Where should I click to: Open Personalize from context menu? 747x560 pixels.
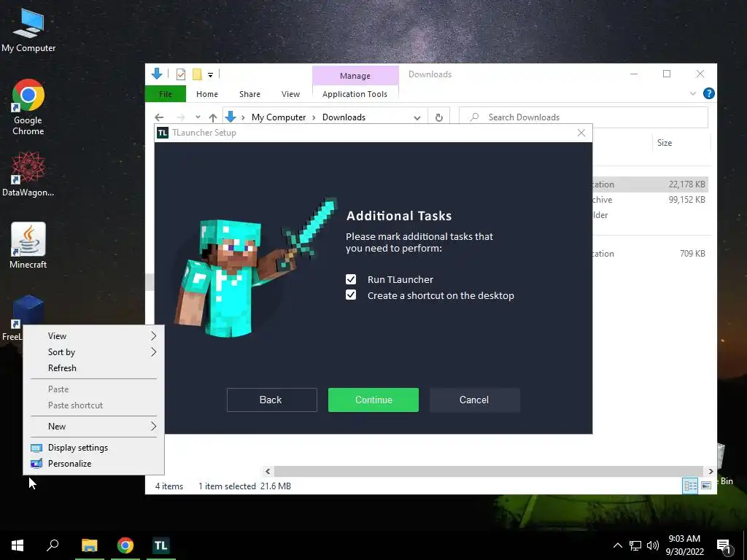click(x=94, y=463)
